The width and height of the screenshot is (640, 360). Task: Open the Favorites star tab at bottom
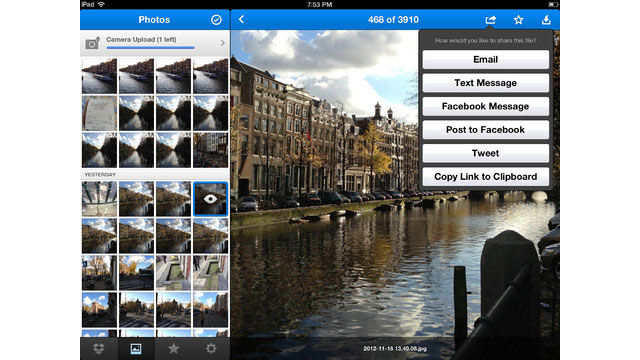[x=173, y=349]
